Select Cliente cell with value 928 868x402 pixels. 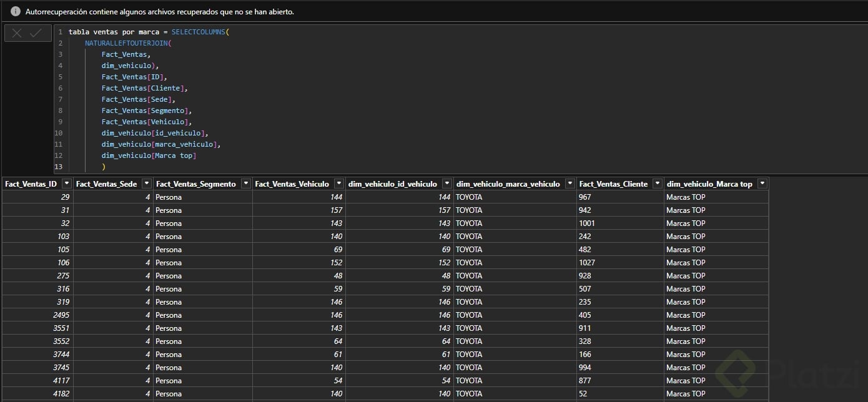(x=620, y=275)
